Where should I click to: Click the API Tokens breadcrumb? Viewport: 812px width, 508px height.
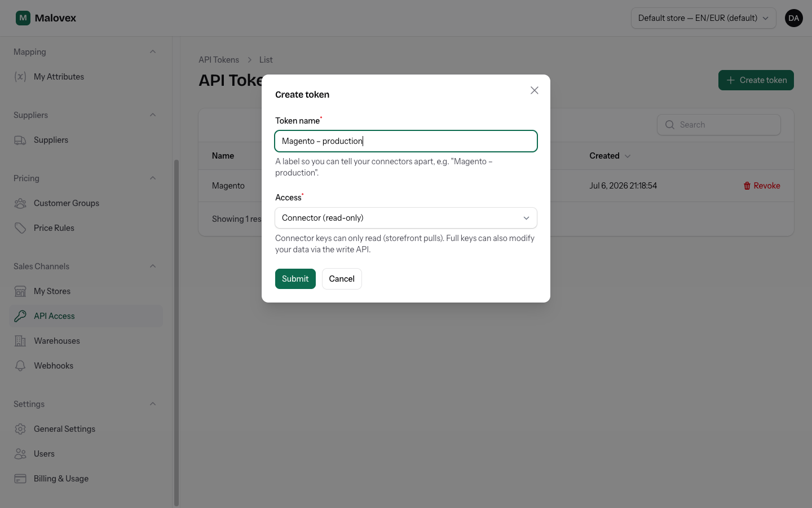pyautogui.click(x=219, y=60)
